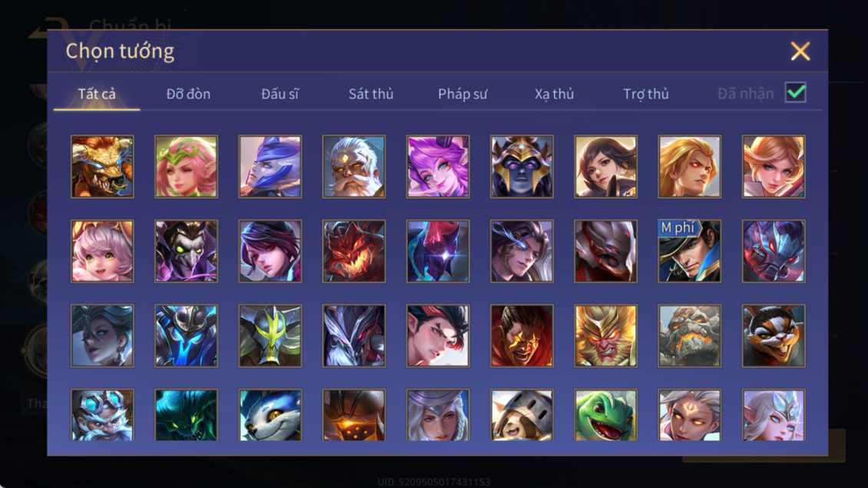Select the golden lion beast hero portrait
Screen dimensions: 868x488
(x=102, y=167)
